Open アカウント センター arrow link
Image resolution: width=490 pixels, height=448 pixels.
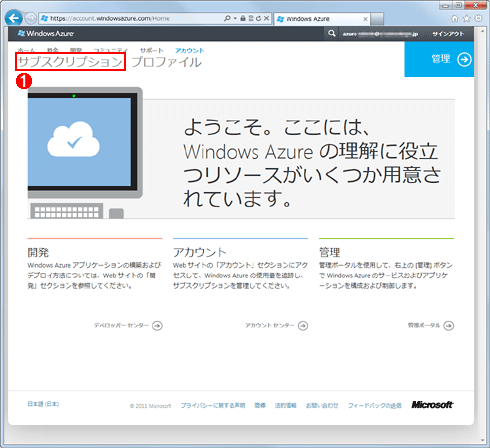(276, 325)
